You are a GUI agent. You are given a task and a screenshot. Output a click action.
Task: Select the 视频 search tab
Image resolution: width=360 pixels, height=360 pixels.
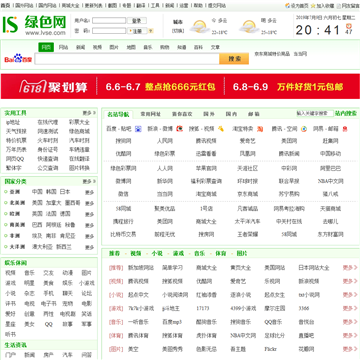97,47
